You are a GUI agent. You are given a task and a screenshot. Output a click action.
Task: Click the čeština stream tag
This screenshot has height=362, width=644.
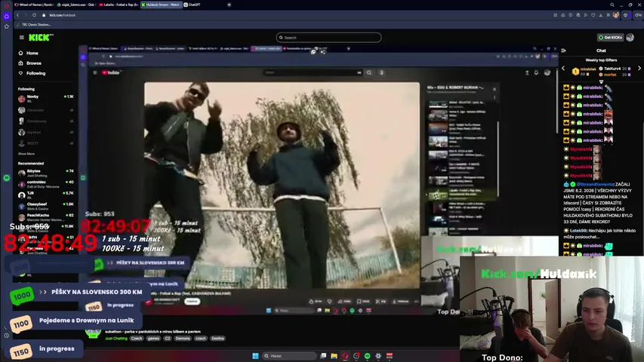click(x=217, y=339)
